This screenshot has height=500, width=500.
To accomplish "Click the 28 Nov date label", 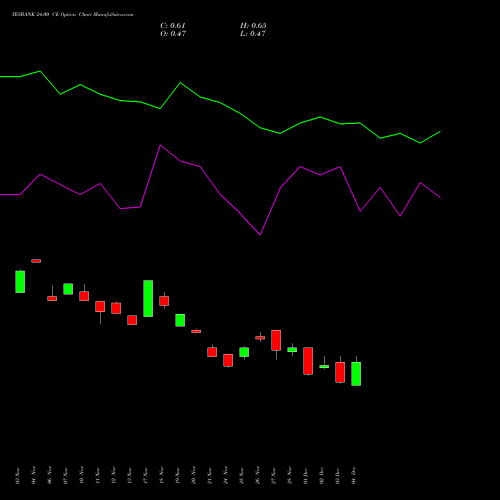I will click(290, 476).
